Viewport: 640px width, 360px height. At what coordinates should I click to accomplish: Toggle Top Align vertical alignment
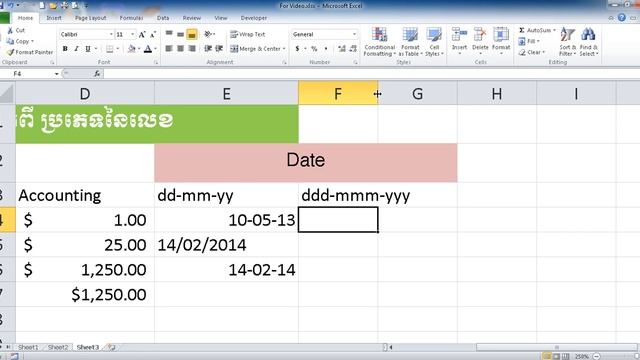[x=169, y=34]
